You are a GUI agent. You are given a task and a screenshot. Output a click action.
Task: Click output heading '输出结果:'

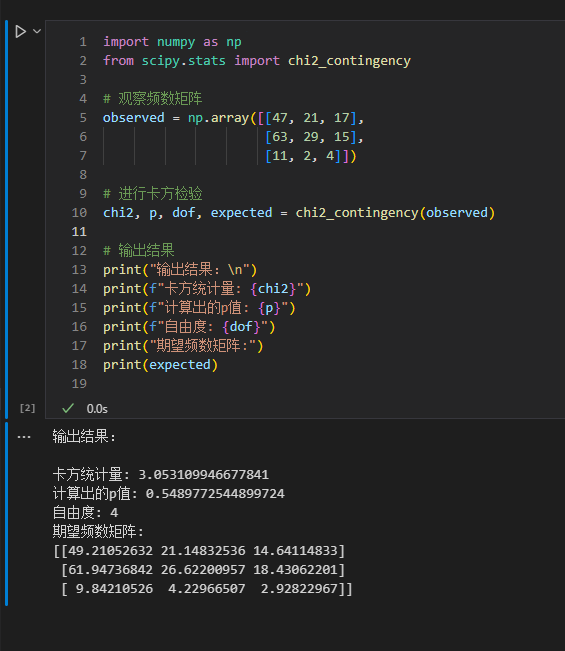(84, 436)
